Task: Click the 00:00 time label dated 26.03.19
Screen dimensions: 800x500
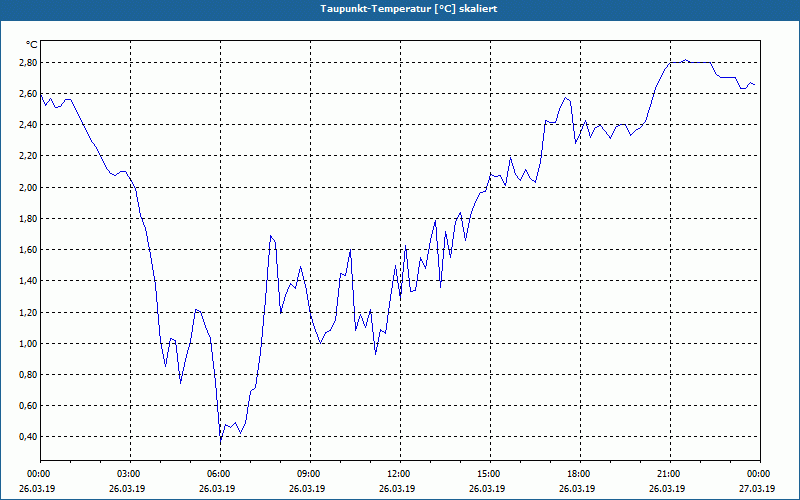Action: (38, 474)
